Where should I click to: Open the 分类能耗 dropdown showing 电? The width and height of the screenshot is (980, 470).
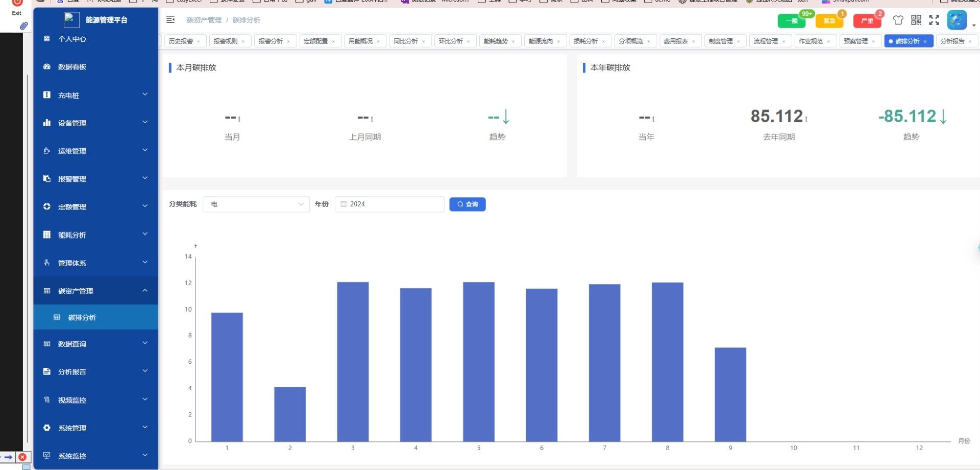point(256,204)
